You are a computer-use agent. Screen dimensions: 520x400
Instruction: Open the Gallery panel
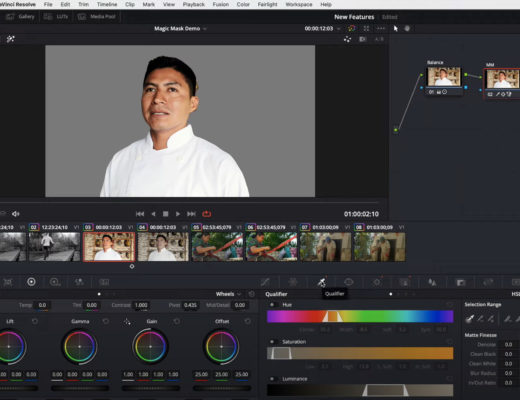click(20, 16)
